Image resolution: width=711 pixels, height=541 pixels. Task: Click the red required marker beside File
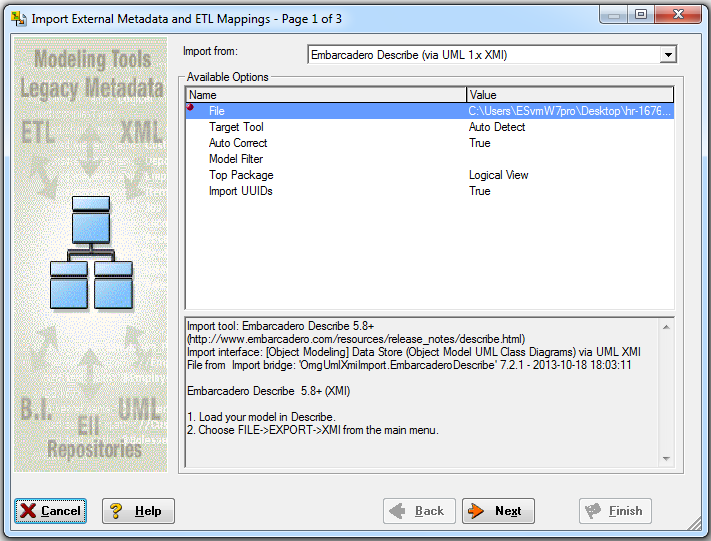[190, 107]
